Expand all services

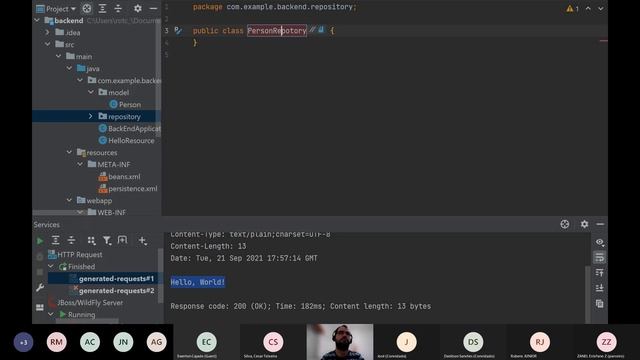(x=56, y=240)
